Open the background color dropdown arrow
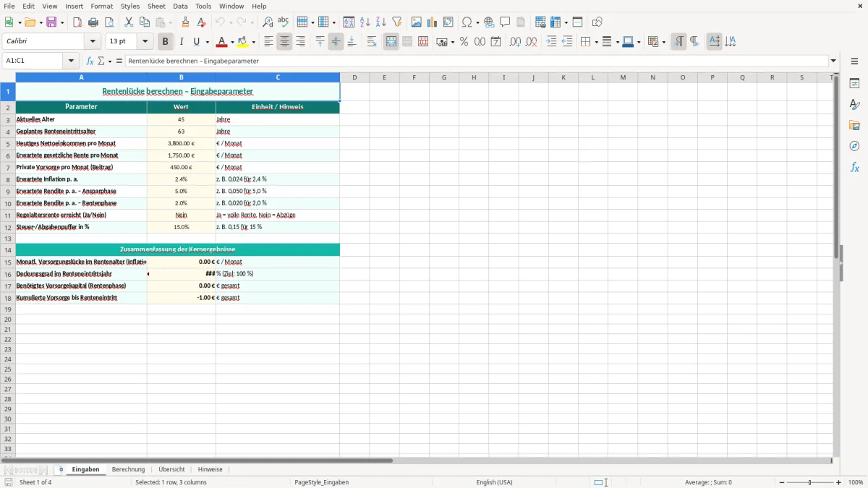The image size is (868, 488). [x=253, y=42]
